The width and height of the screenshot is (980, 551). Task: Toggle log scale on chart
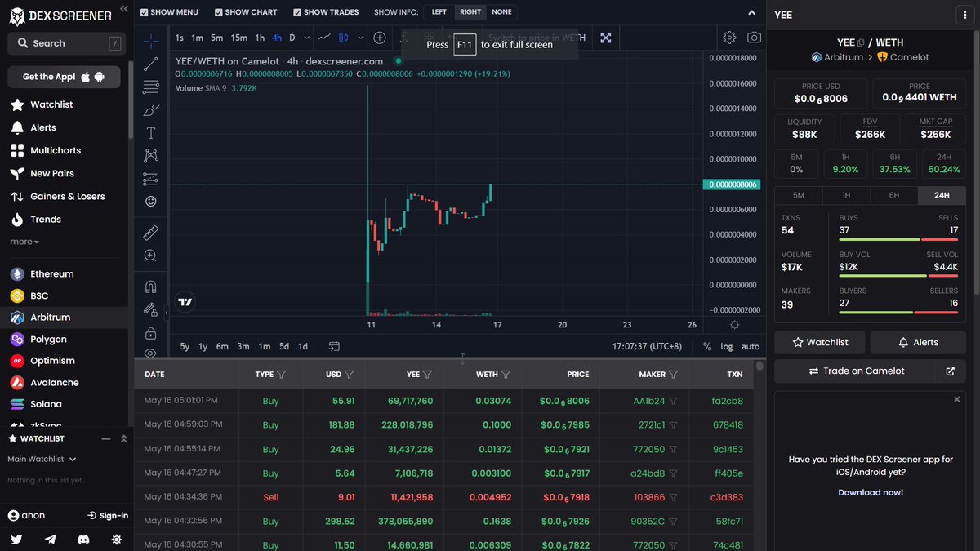click(727, 346)
